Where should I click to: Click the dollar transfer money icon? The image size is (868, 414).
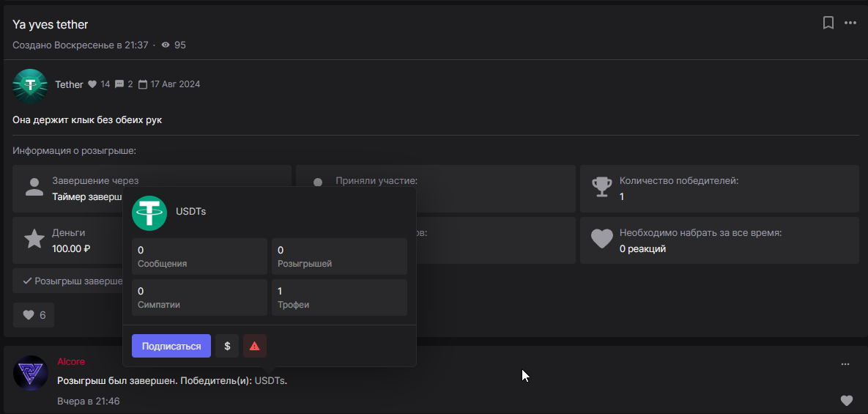227,346
